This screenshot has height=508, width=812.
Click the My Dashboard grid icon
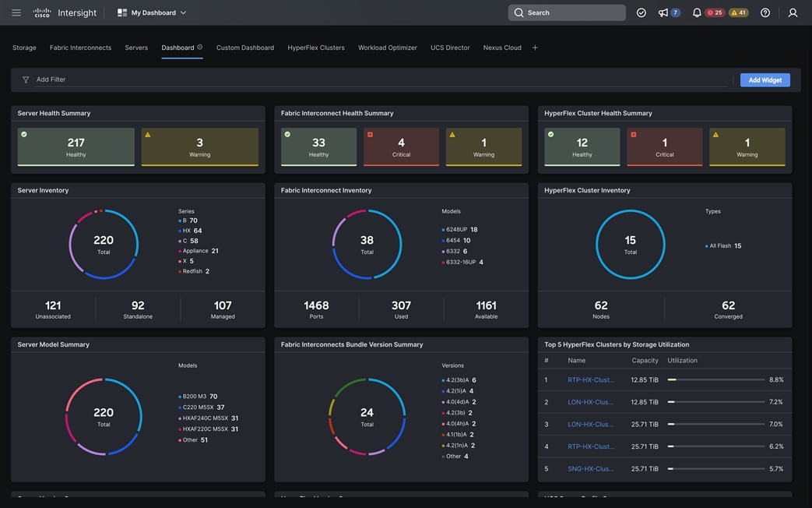pyautogui.click(x=122, y=12)
